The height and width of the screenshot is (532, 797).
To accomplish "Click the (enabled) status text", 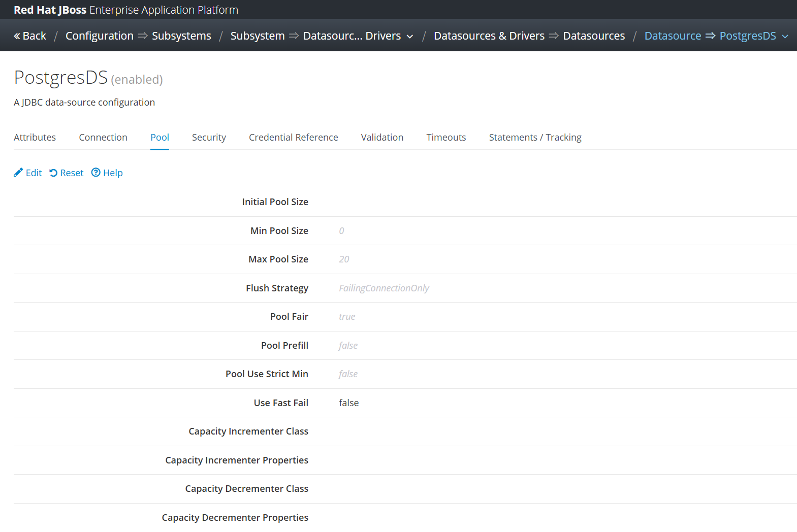I will coord(137,80).
